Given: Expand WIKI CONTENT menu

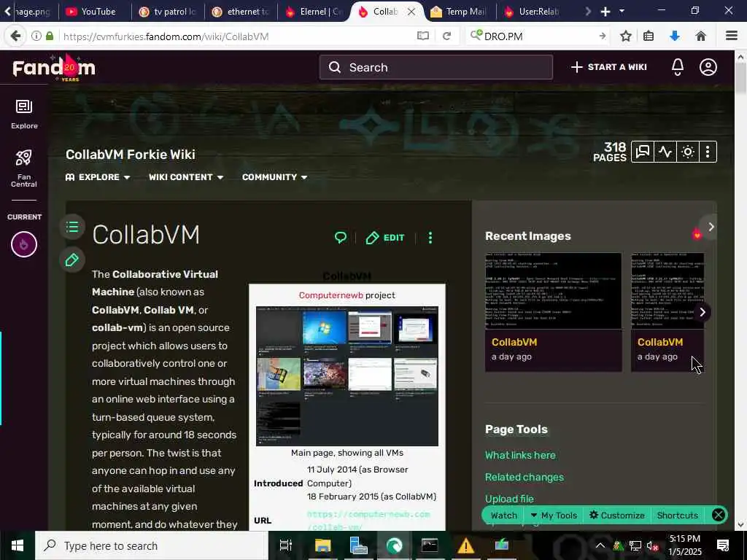Looking at the screenshot, I should coord(186,177).
